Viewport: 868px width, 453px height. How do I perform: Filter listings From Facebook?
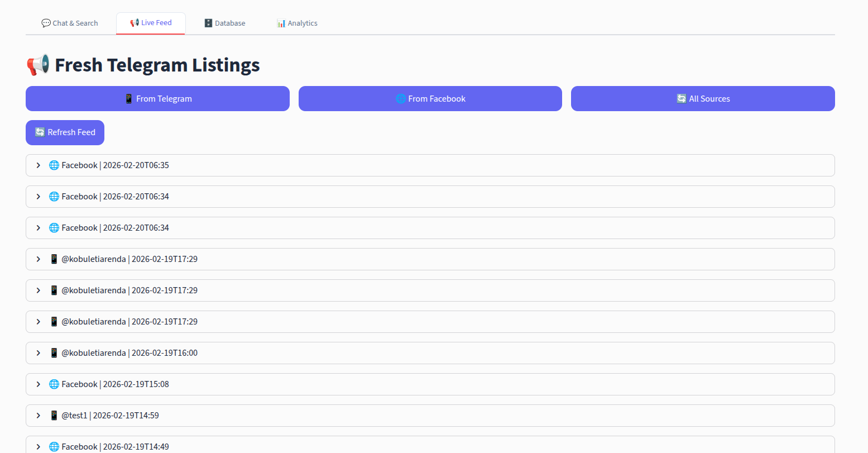coord(430,99)
